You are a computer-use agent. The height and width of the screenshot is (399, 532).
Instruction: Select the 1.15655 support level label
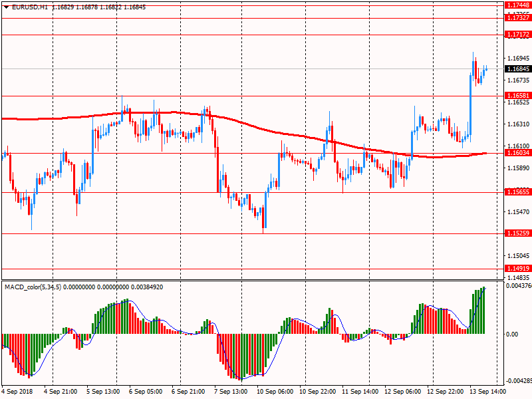pyautogui.click(x=518, y=192)
